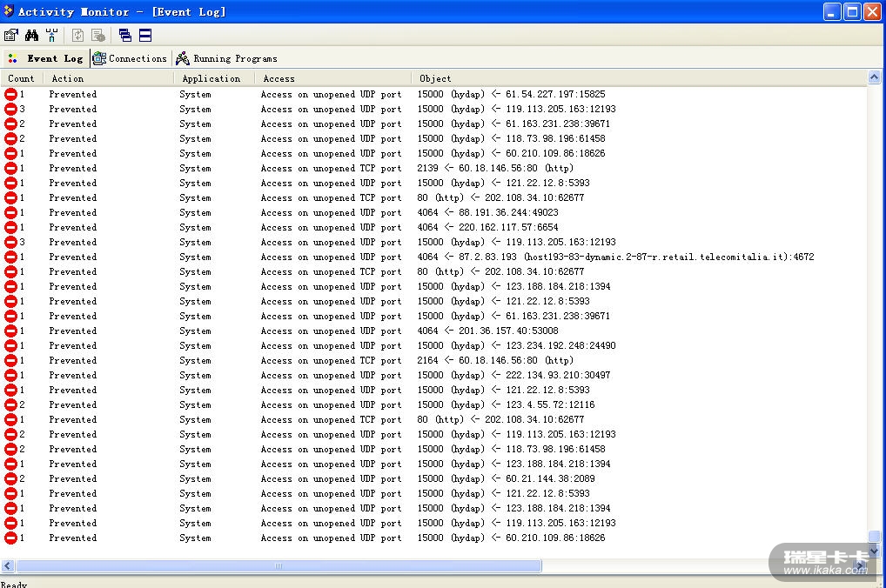
Task: Click the grayed document settings icon
Action: point(98,36)
